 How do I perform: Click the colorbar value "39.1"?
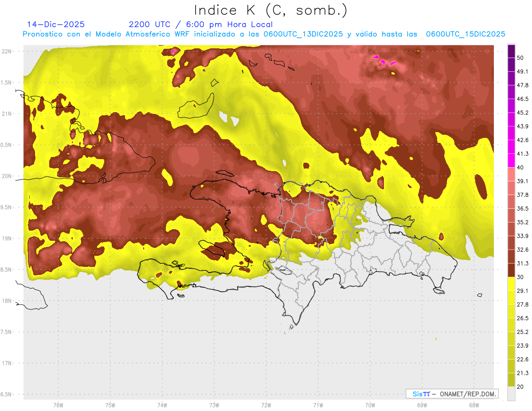pyautogui.click(x=523, y=181)
